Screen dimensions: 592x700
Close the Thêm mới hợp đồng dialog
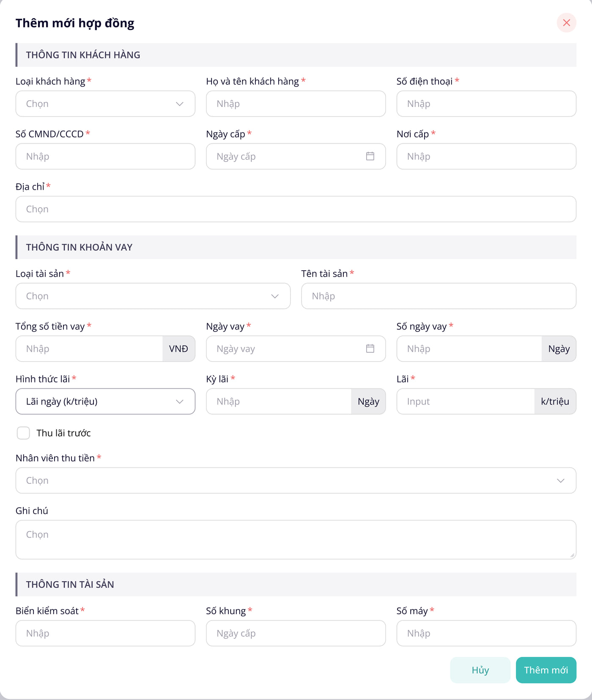click(567, 23)
